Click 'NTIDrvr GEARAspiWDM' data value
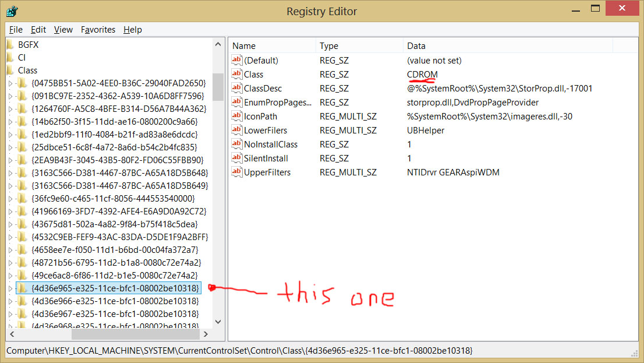 pos(453,172)
